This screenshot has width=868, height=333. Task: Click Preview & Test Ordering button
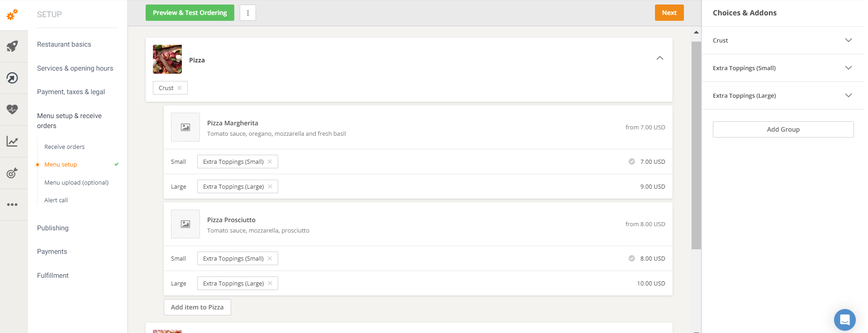pos(190,13)
